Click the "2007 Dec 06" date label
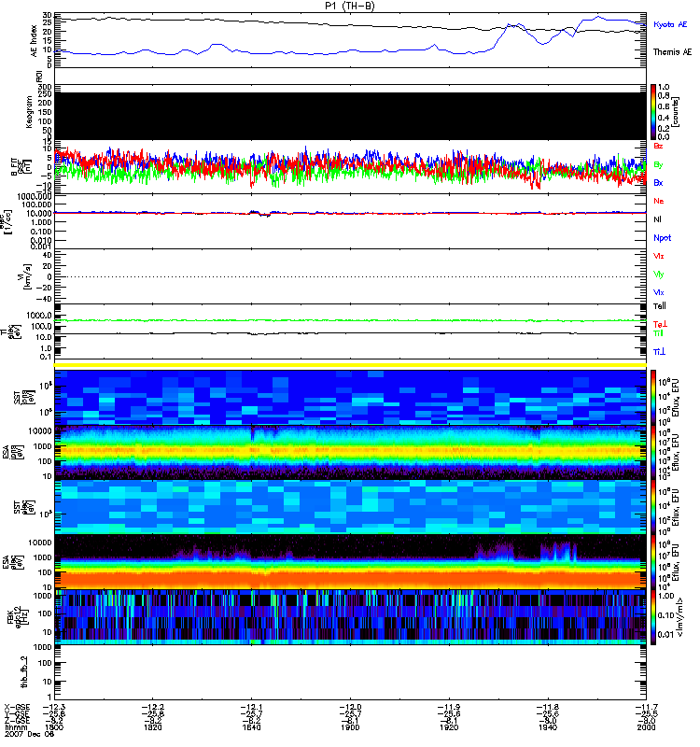 (30, 734)
